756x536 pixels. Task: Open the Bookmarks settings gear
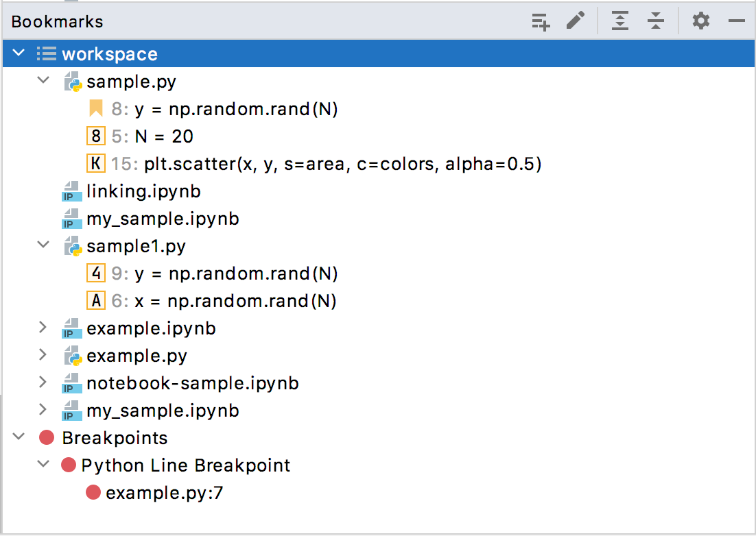700,21
